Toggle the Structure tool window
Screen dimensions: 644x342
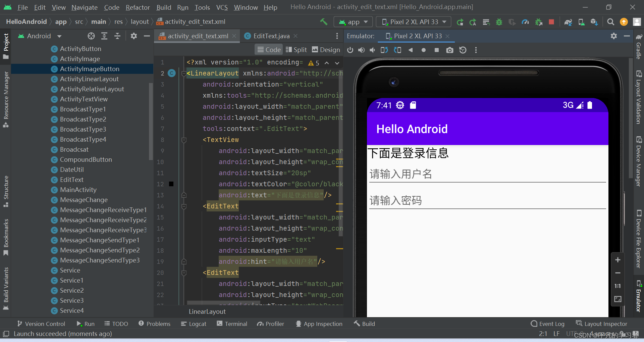pos(6,191)
